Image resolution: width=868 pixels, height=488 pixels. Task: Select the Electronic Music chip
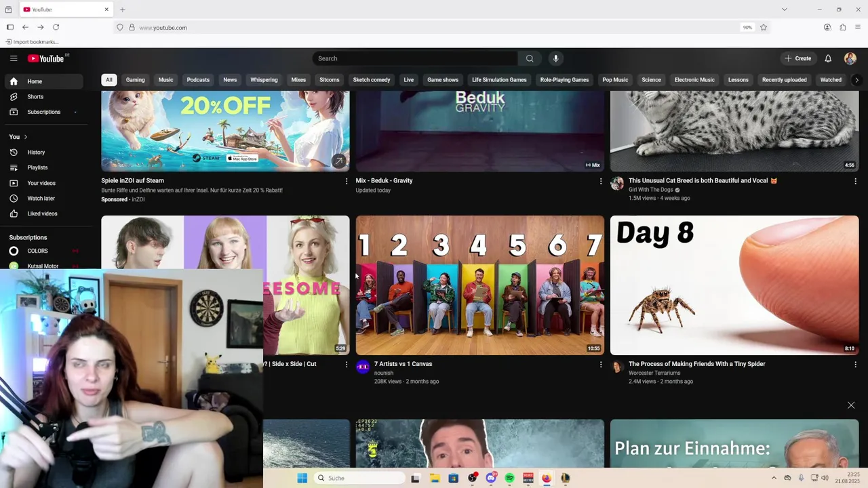694,80
